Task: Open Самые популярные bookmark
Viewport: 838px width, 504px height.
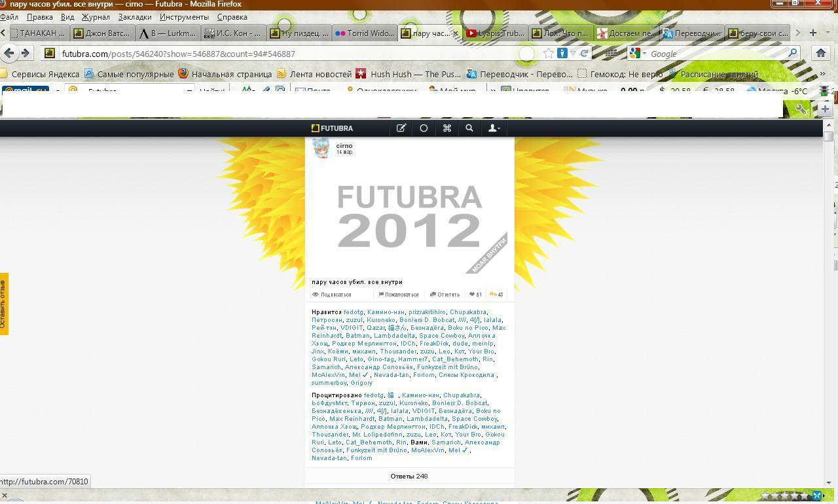Action: tap(129, 74)
